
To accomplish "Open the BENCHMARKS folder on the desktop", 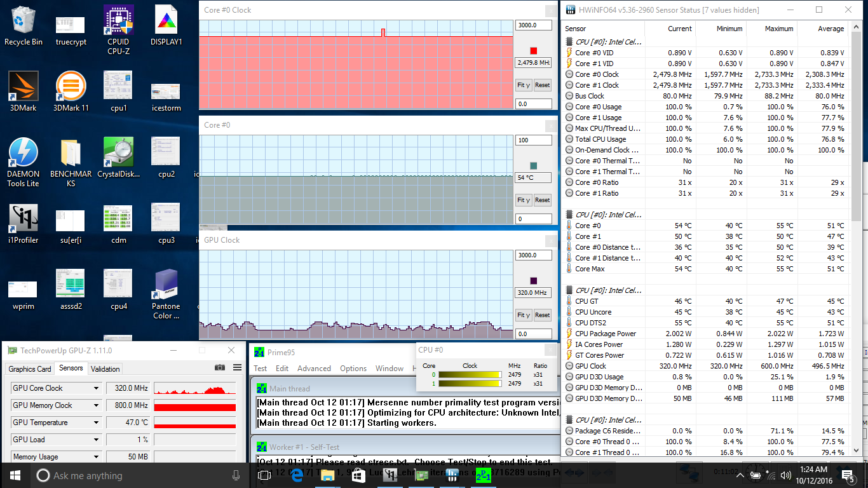I will [x=71, y=163].
